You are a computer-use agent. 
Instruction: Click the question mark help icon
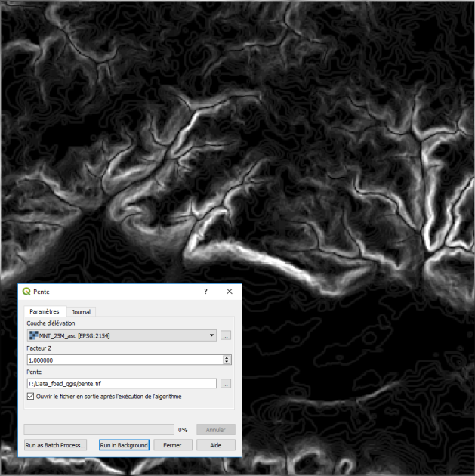[x=205, y=292]
